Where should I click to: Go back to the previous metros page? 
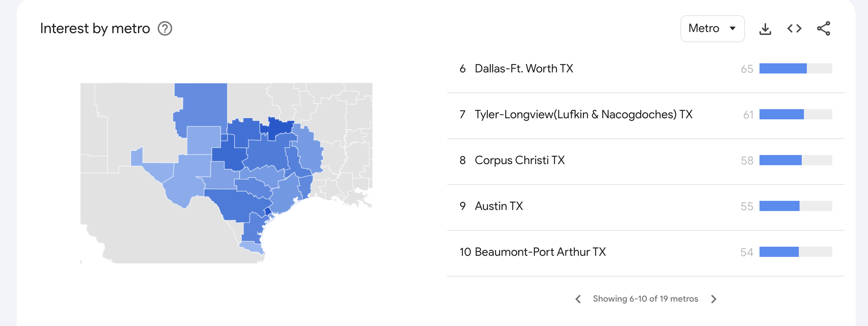point(579,299)
